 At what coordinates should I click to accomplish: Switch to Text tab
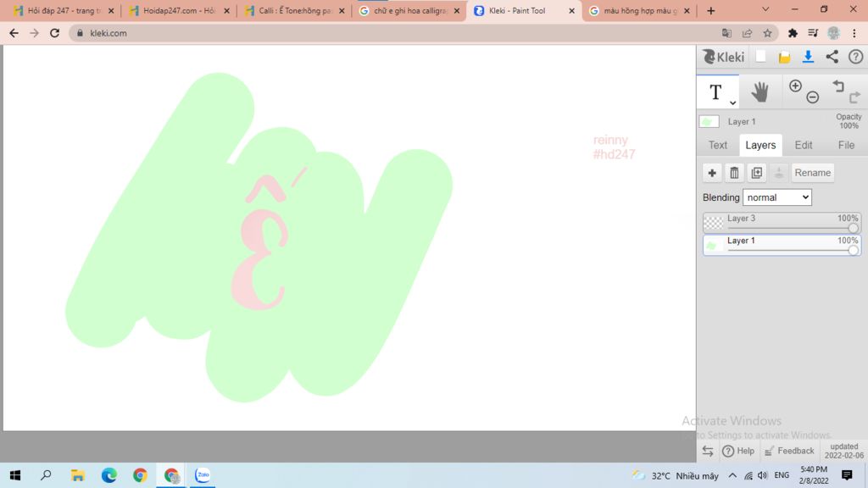717,145
